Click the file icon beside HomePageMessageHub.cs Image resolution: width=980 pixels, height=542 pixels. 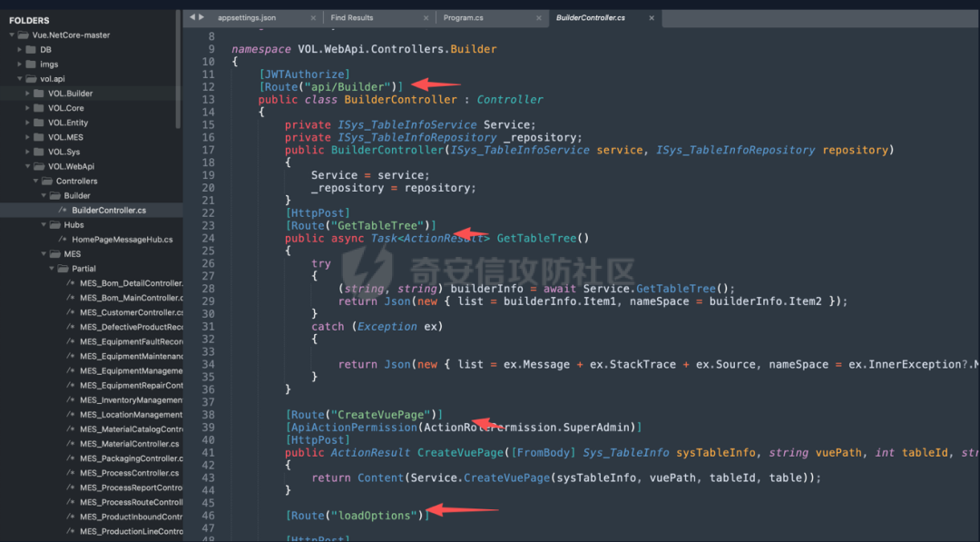(63, 240)
